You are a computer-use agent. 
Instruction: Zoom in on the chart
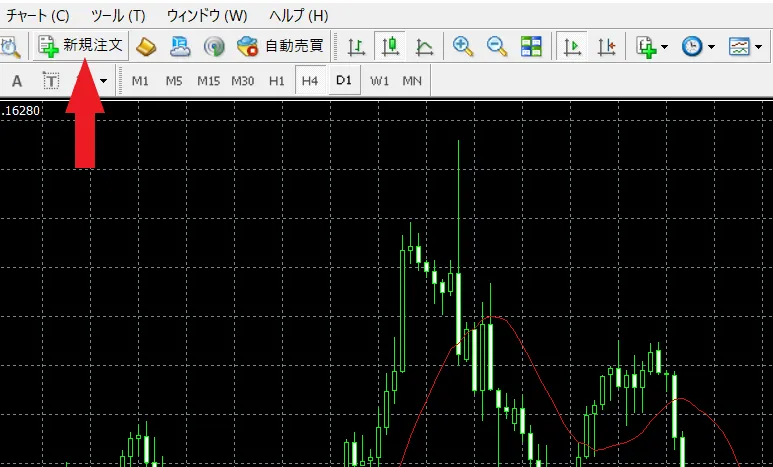click(463, 46)
